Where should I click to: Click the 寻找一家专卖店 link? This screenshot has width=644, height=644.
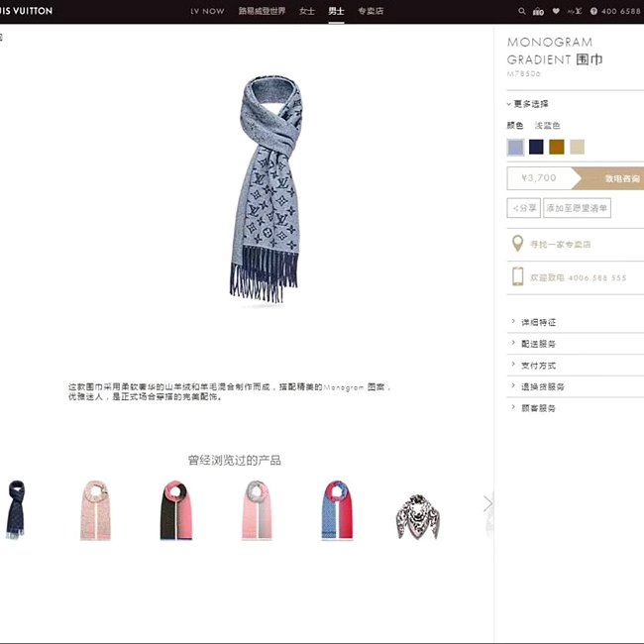coord(560,245)
